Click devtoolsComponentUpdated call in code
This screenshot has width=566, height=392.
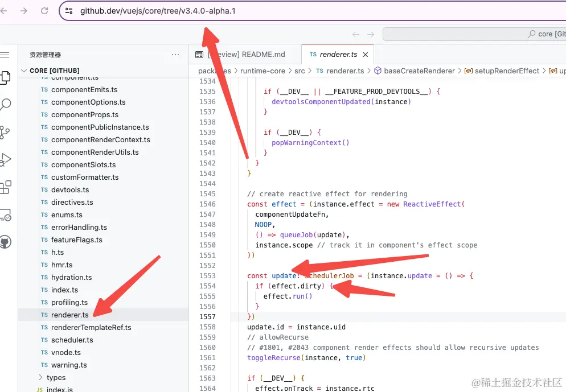pos(321,102)
